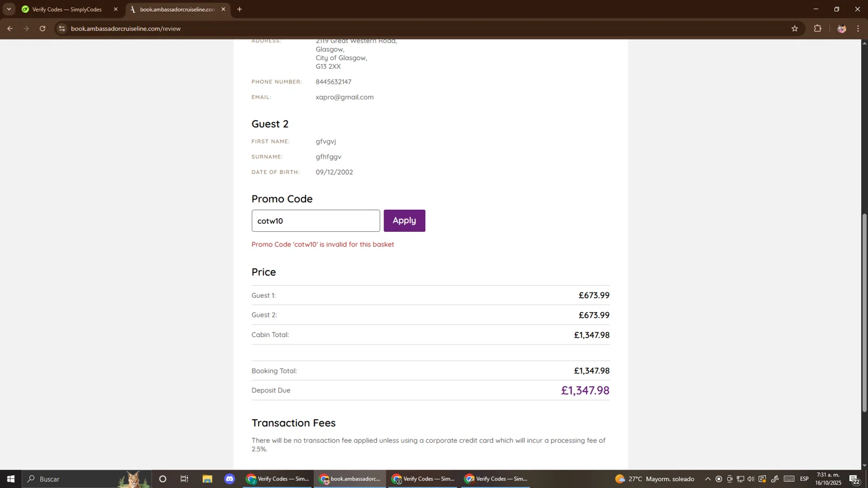Open a new browser tab

coord(240,9)
